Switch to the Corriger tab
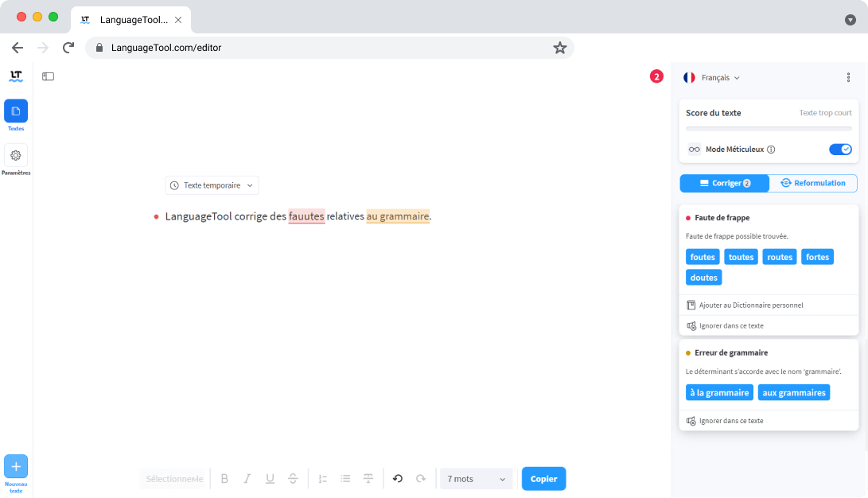This screenshot has width=868, height=498. [x=725, y=183]
